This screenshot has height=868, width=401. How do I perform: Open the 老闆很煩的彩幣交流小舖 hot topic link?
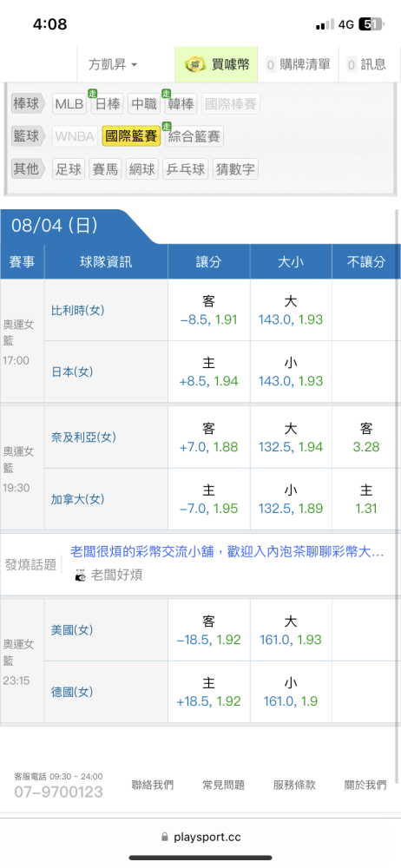pos(227,551)
